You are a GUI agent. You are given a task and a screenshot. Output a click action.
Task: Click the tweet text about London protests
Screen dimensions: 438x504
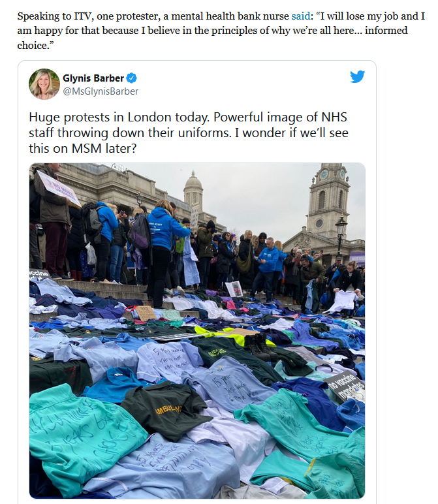(189, 133)
